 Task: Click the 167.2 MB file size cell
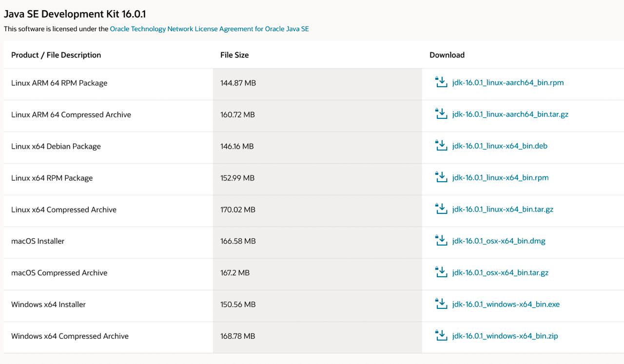pos(317,273)
